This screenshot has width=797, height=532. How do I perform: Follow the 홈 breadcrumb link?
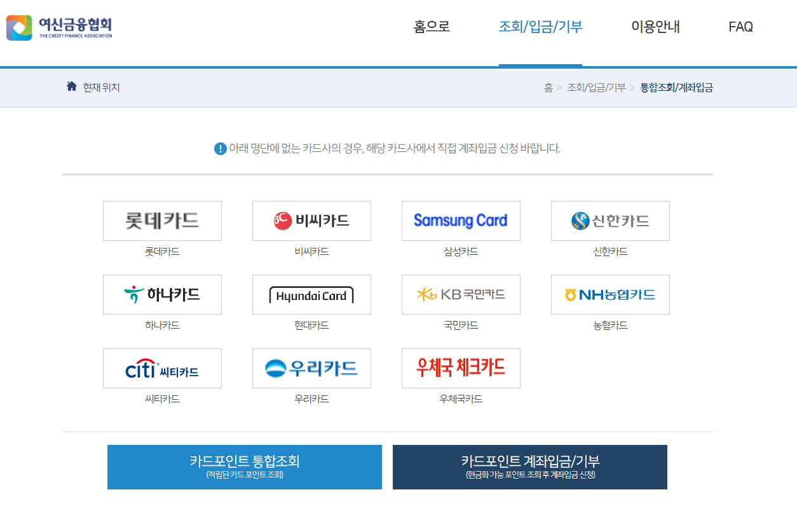pyautogui.click(x=548, y=88)
